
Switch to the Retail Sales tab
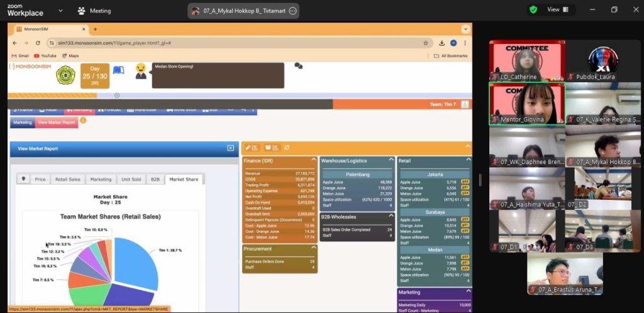tap(68, 179)
